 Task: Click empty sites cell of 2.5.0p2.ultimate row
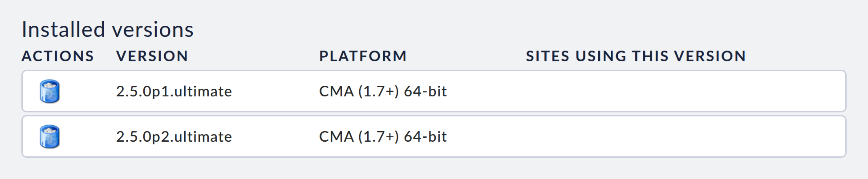(668, 137)
